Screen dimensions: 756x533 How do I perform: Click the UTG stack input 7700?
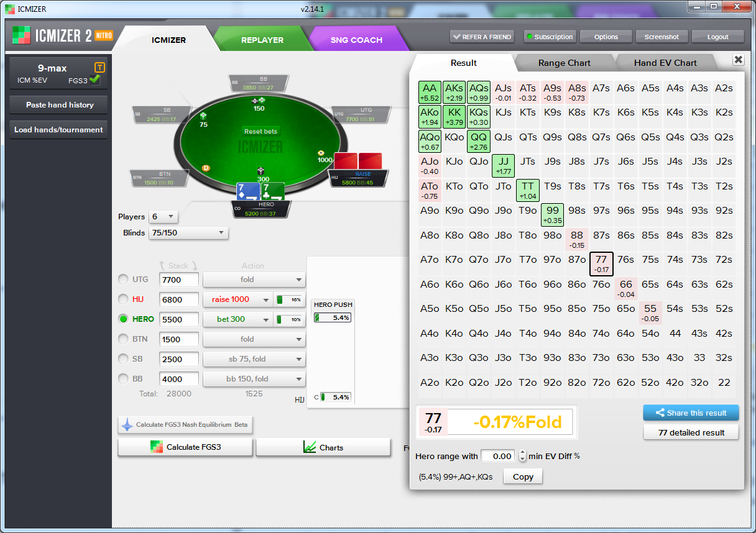[x=179, y=280]
